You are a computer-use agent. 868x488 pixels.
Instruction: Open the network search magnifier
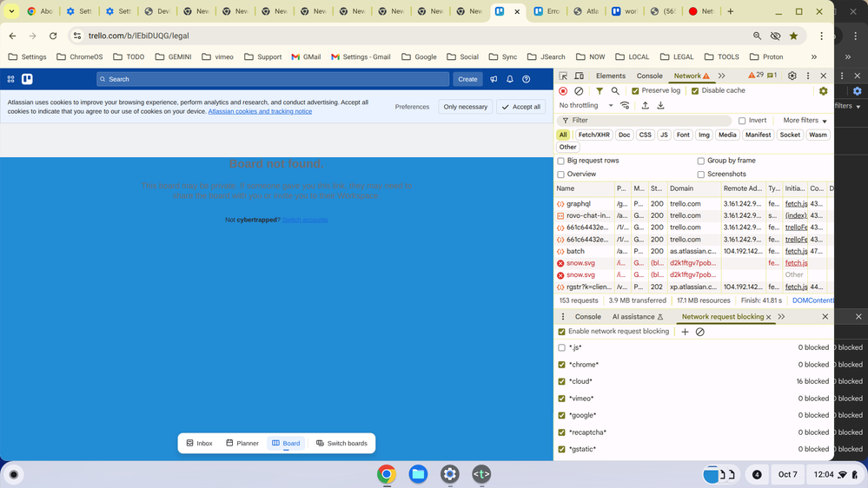click(x=615, y=90)
